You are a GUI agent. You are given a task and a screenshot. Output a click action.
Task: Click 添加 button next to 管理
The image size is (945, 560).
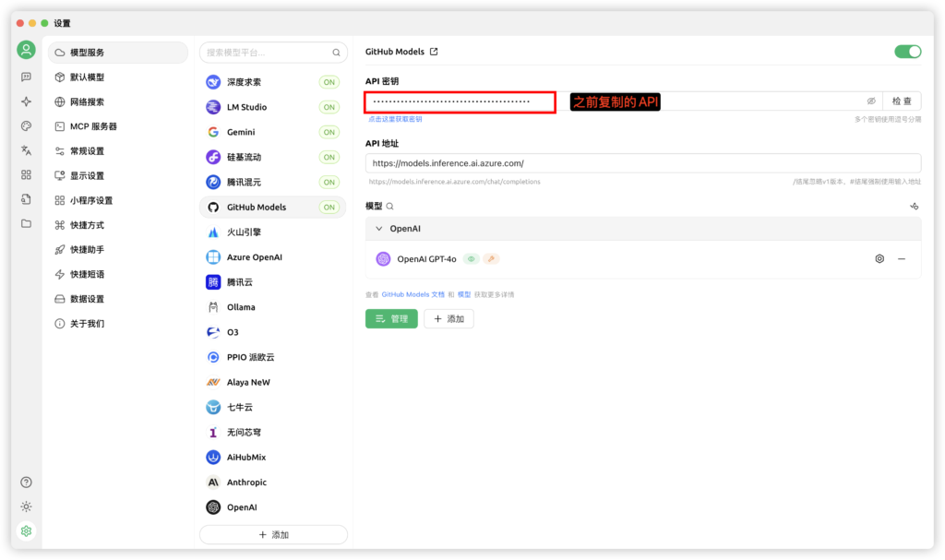(x=449, y=319)
